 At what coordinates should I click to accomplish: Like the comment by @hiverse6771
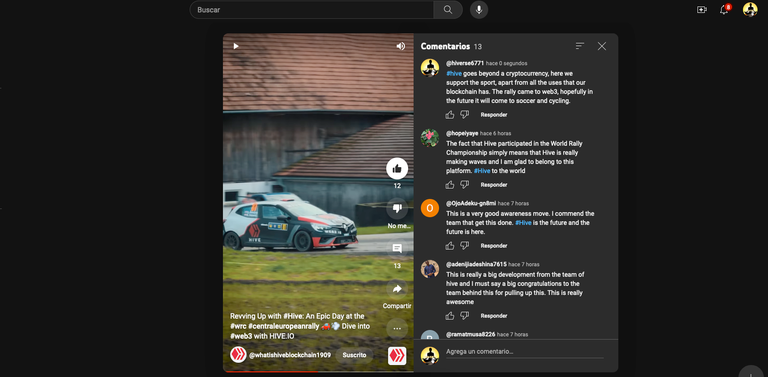450,115
